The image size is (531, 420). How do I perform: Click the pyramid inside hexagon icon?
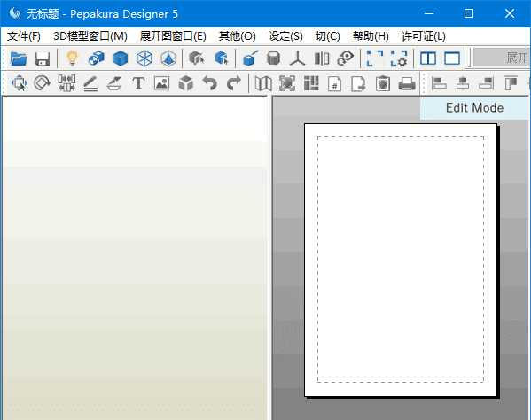click(168, 58)
